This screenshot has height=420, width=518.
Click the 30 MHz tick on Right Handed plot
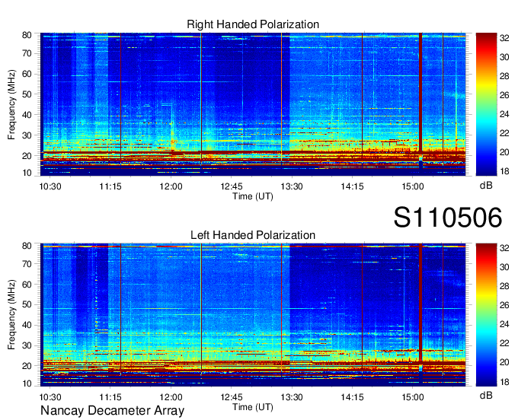tap(27, 135)
